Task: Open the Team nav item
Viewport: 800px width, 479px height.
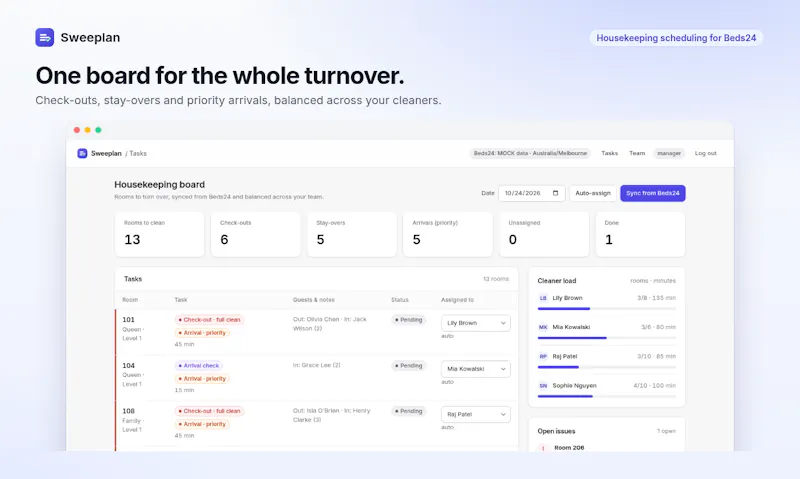Action: point(637,153)
